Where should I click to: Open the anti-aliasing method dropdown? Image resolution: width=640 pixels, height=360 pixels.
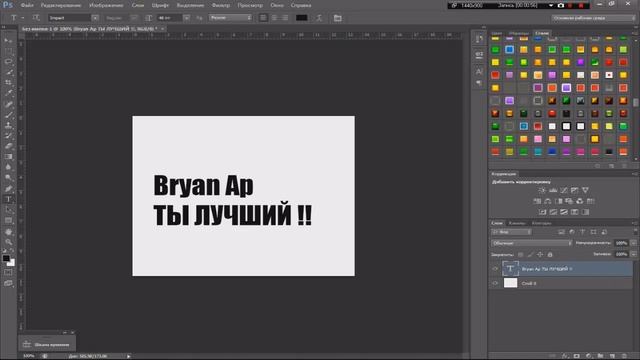click(x=230, y=18)
